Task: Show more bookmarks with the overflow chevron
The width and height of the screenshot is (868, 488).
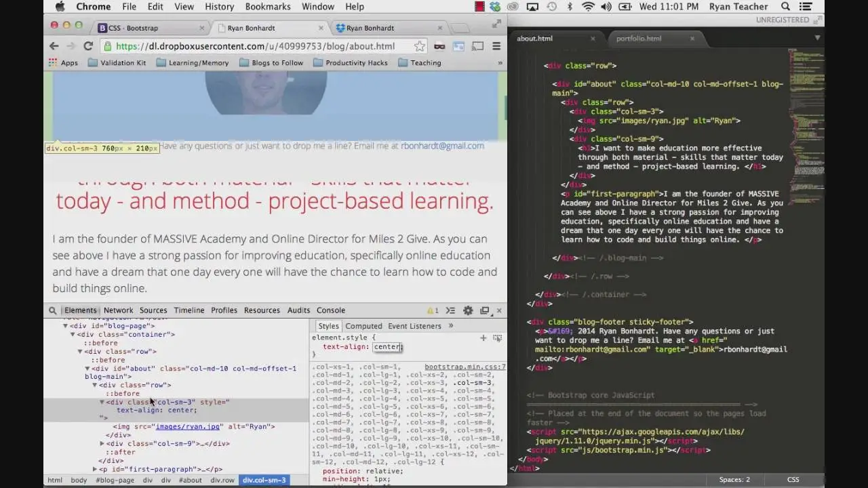Action: coord(500,62)
